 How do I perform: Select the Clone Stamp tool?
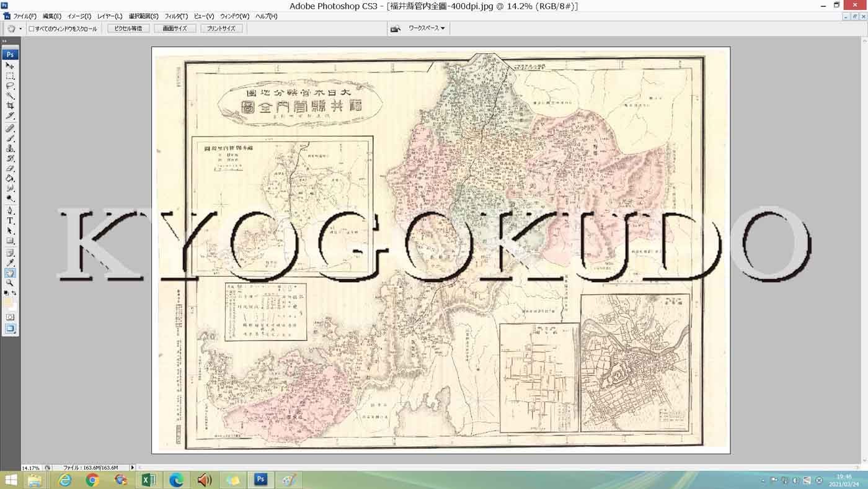click(x=10, y=148)
